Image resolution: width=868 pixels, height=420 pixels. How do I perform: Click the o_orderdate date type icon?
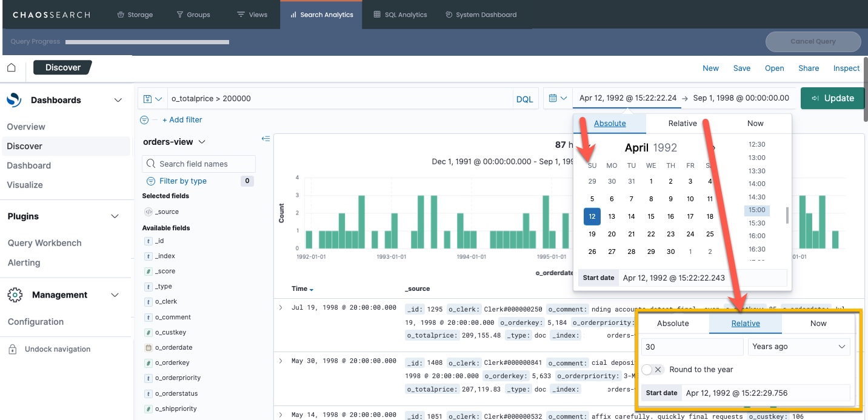click(149, 348)
